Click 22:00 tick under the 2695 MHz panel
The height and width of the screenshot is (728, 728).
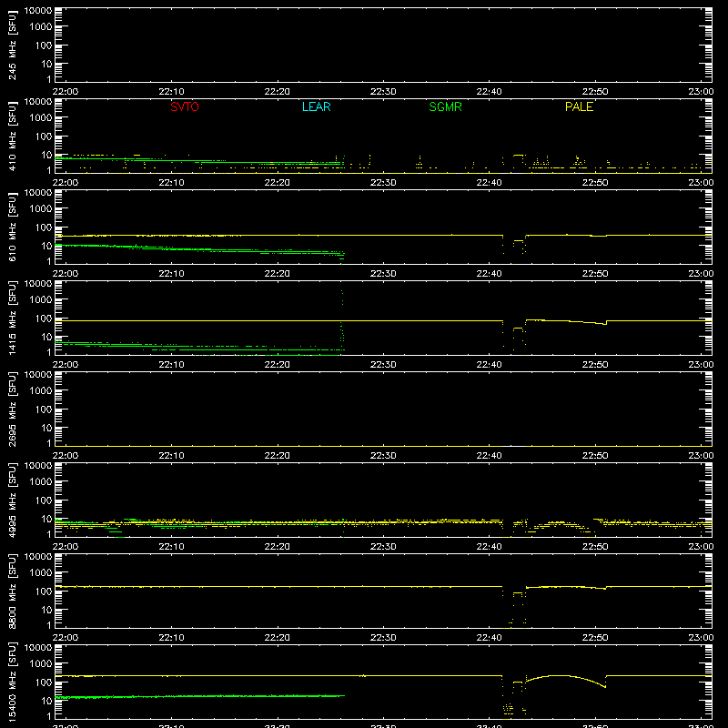coord(66,456)
